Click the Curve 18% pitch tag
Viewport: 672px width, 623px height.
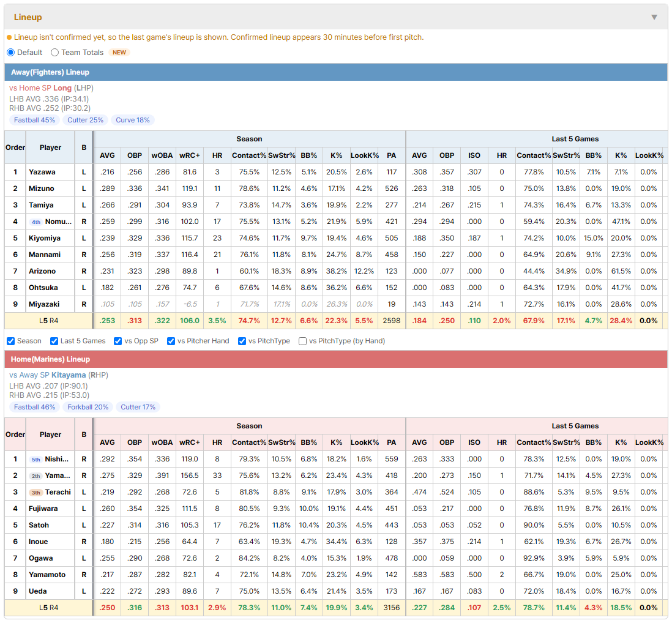pos(133,120)
